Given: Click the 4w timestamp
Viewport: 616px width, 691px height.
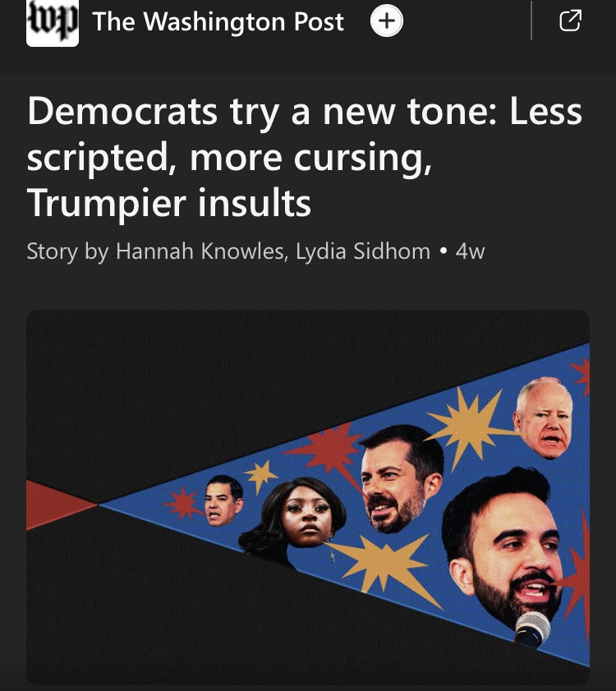Looking at the screenshot, I should tap(470, 251).
